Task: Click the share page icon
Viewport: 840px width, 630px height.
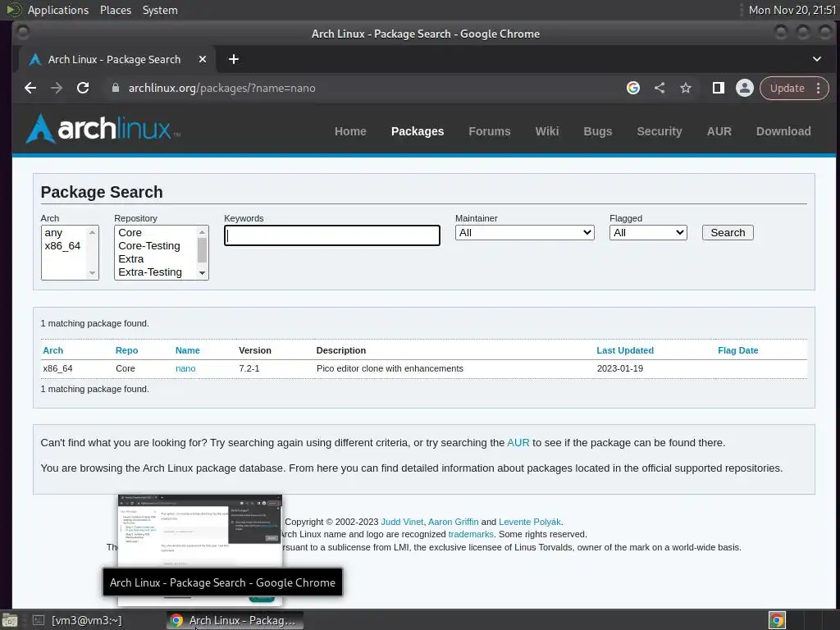Action: click(x=660, y=88)
